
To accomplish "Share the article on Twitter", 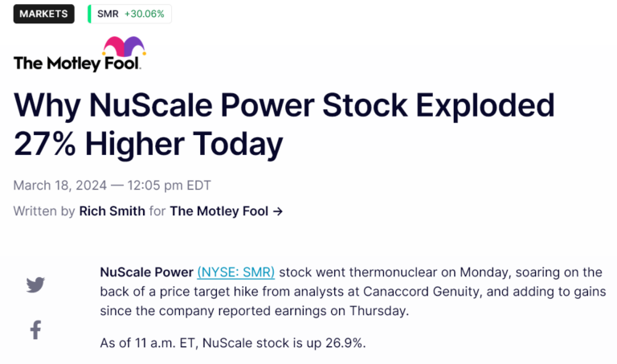I will 35,284.
